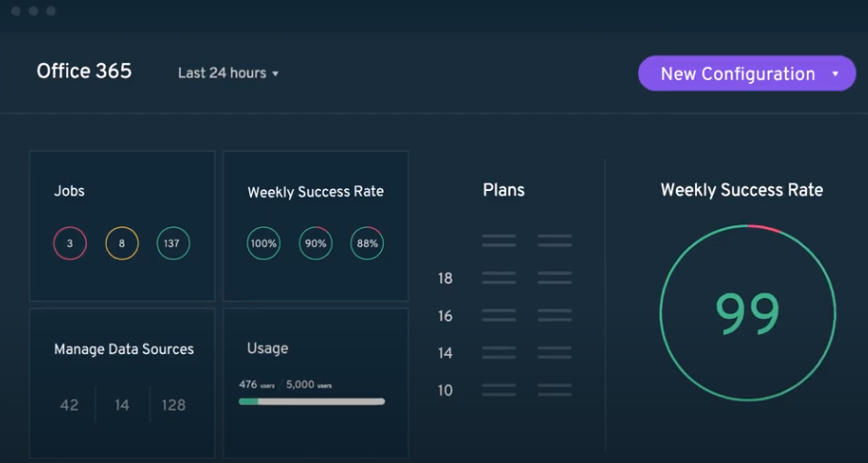Image resolution: width=868 pixels, height=463 pixels.
Task: Click the Jobs card heading
Action: coord(70,191)
